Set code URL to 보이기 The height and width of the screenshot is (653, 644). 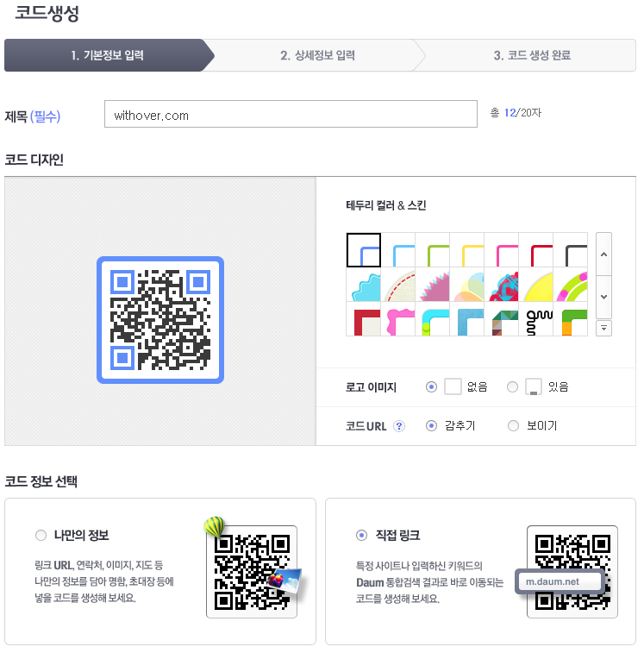click(x=513, y=425)
